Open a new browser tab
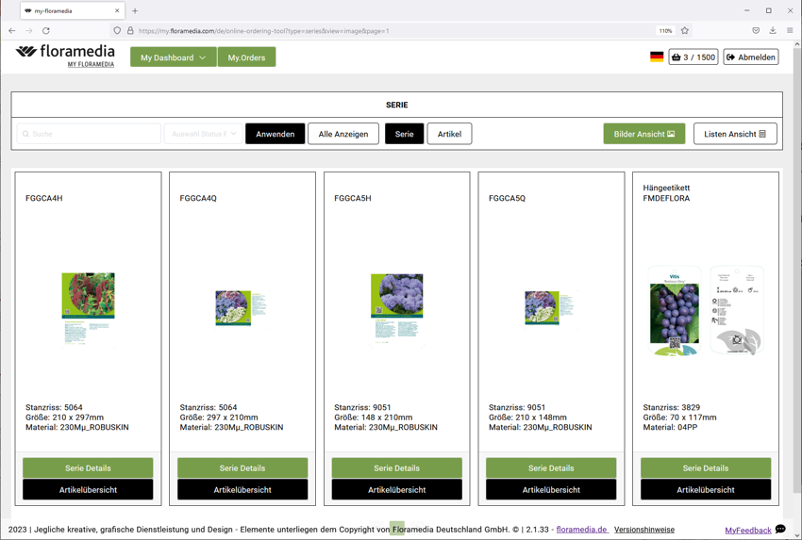Viewport: 802px width, 540px height. point(135,11)
